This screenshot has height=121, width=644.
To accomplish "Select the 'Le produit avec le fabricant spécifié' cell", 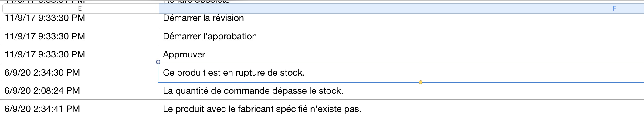I will (x=402, y=109).
